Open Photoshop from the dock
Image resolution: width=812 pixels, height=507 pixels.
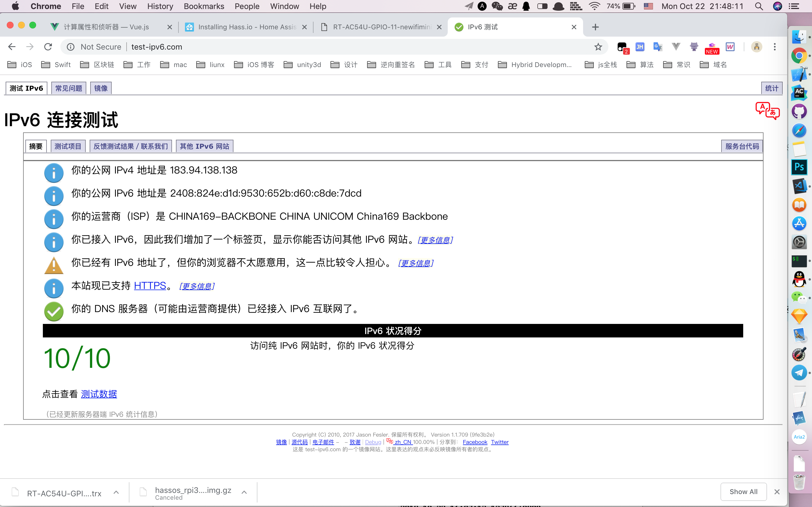799,167
